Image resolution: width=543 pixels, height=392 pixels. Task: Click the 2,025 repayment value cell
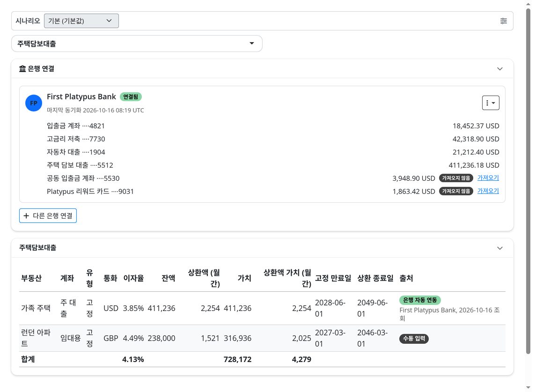(301, 338)
